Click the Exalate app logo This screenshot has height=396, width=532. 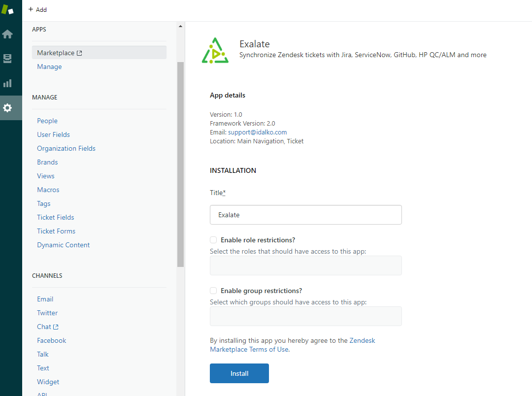coord(215,51)
